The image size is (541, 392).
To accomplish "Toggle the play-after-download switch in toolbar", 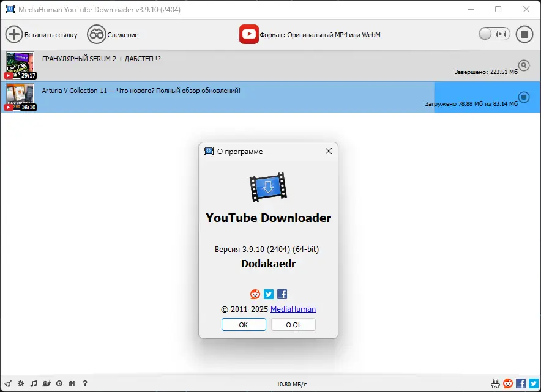I will (493, 34).
